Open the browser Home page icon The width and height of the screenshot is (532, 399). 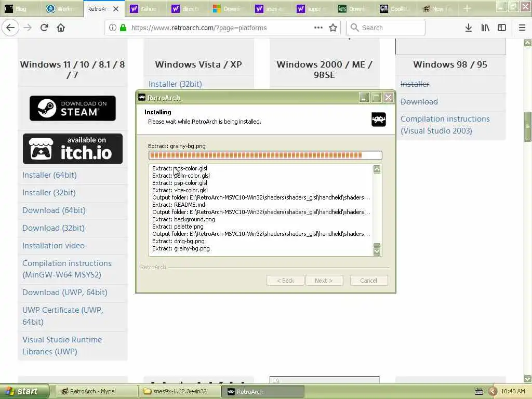(x=61, y=28)
